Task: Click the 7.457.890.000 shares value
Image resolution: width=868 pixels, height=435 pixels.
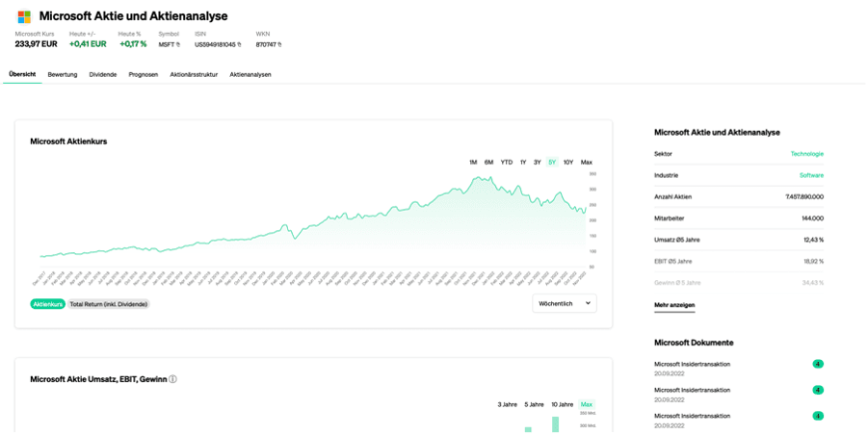Action: click(x=804, y=196)
